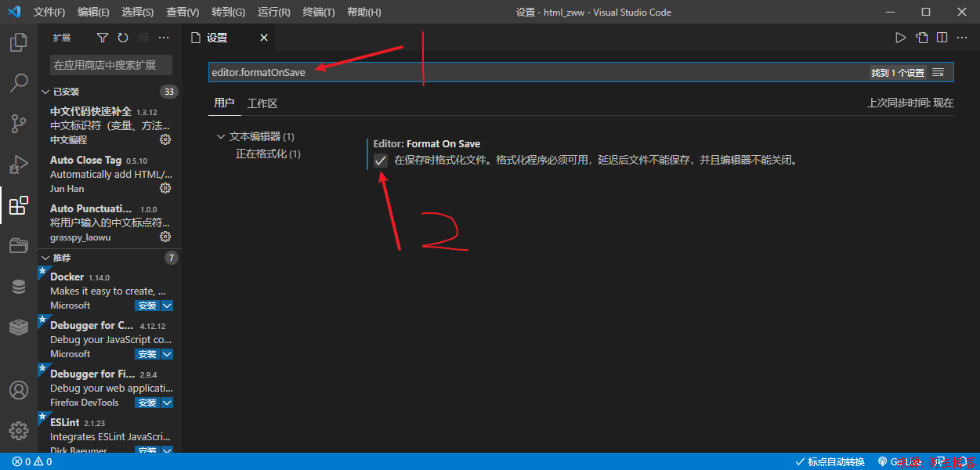Click the 7 recommended count badge
The width and height of the screenshot is (980, 470).
(x=171, y=258)
